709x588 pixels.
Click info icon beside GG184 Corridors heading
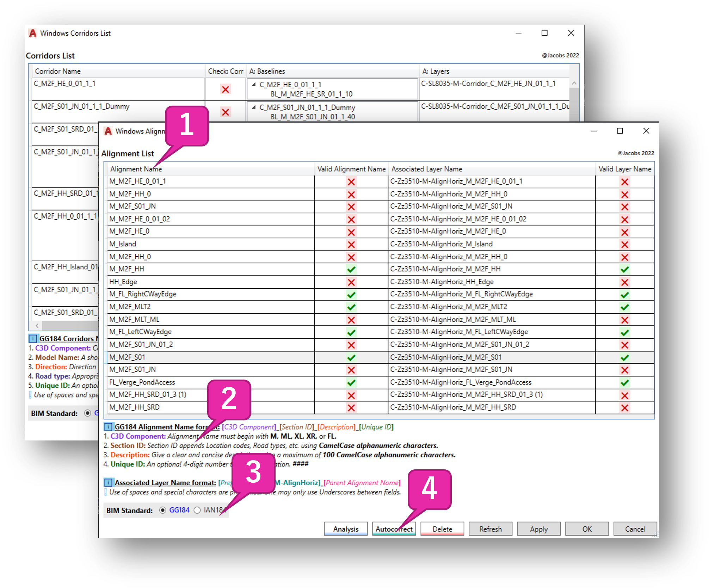(33, 338)
